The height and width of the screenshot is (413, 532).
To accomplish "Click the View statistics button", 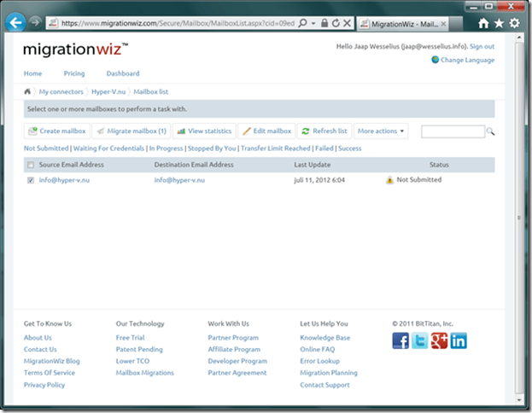I will coord(204,131).
